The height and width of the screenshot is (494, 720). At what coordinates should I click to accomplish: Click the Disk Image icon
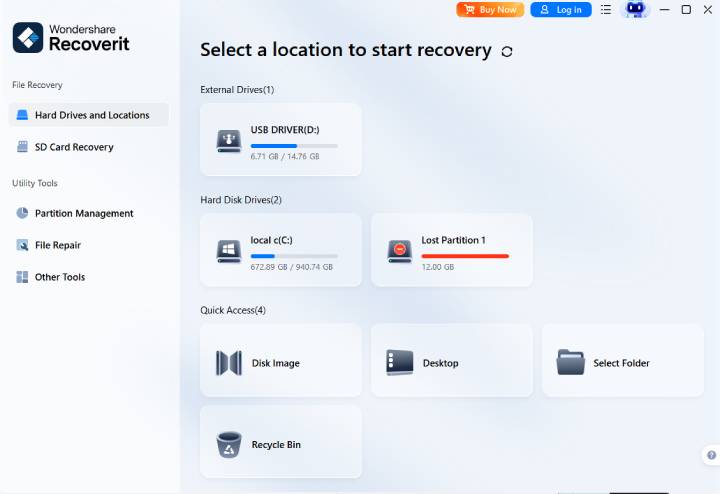tap(229, 363)
